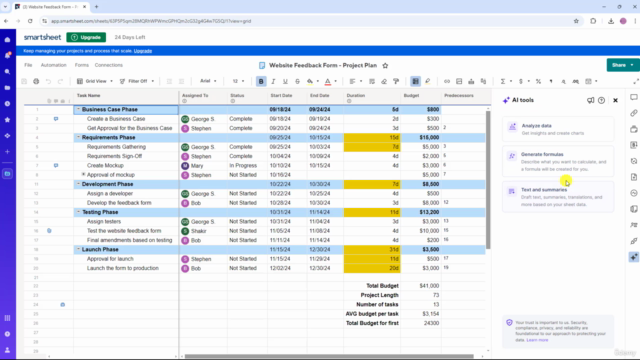640x360 pixels.
Task: Expand the Approval of mockup row
Action: click(x=83, y=174)
